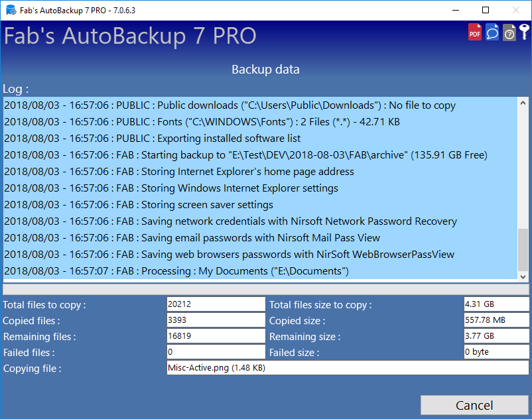Click the 'Copied files :' label

(31, 321)
